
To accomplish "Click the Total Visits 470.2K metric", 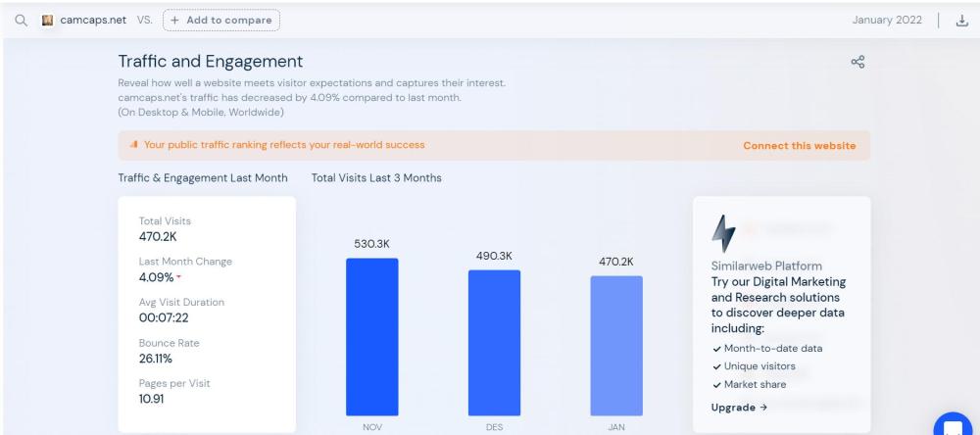I will coord(165,228).
